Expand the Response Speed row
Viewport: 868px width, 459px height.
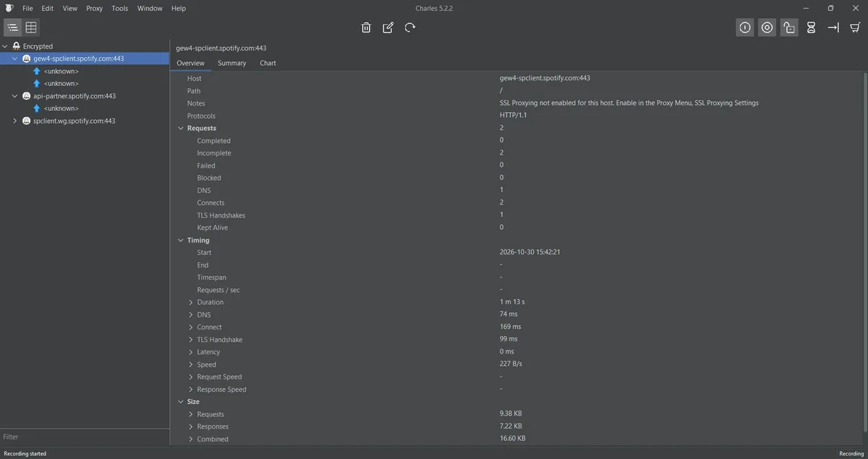point(191,390)
